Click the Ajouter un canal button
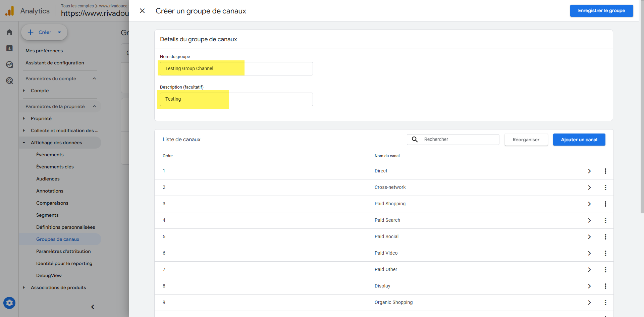Screen dimensions: 644x317 [579, 140]
